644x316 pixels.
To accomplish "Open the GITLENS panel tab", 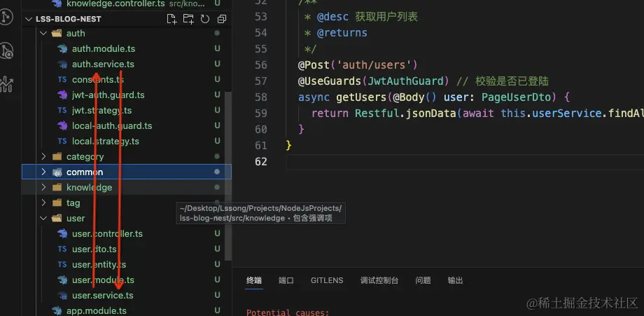I will [x=327, y=281].
